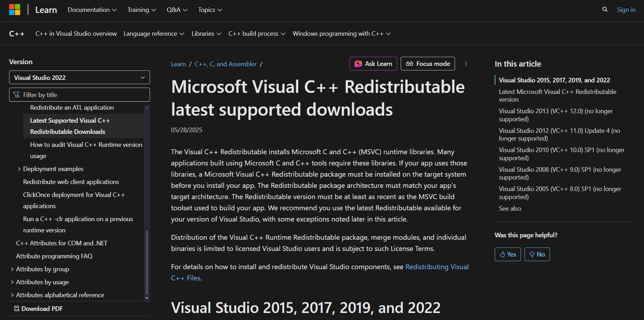The width and height of the screenshot is (644, 320).
Task: Expand the Language reference menu
Action: coord(154,34)
